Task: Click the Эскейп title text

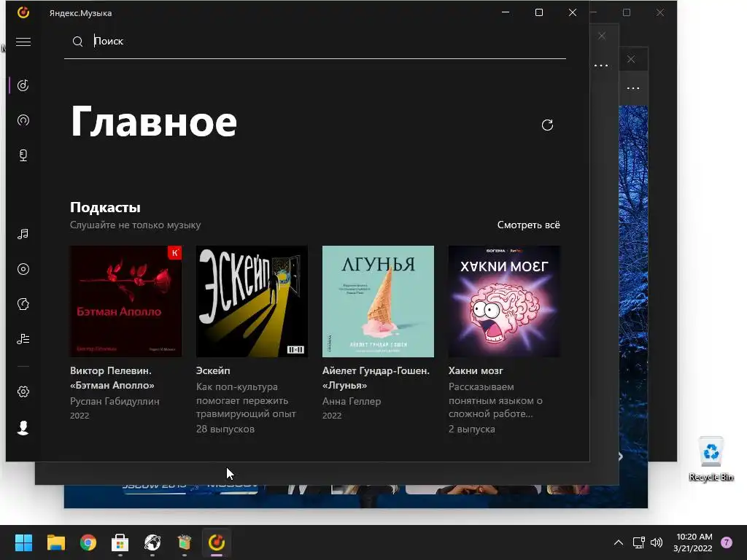Action: coord(213,370)
